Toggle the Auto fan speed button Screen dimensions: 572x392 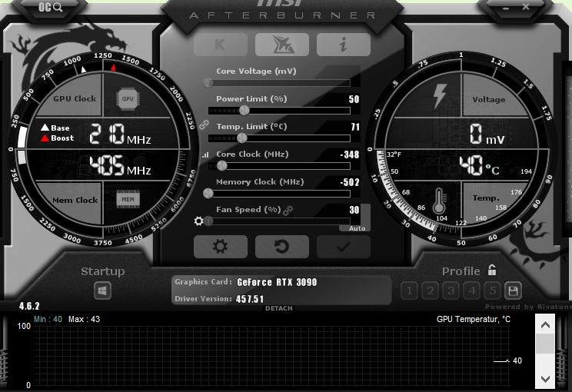point(357,228)
